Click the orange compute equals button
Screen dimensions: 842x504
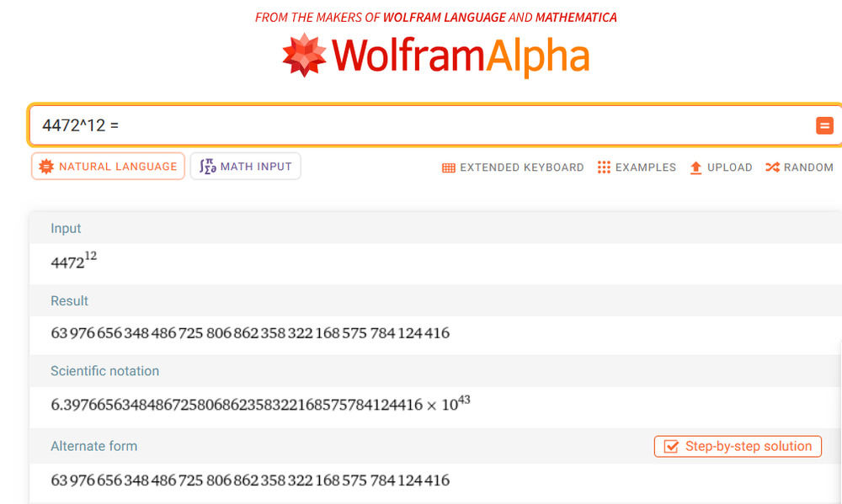824,125
